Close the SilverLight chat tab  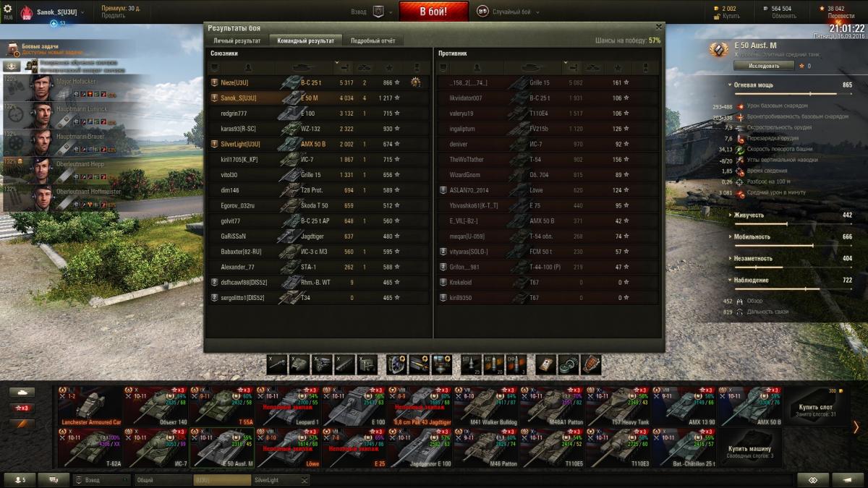[305, 480]
